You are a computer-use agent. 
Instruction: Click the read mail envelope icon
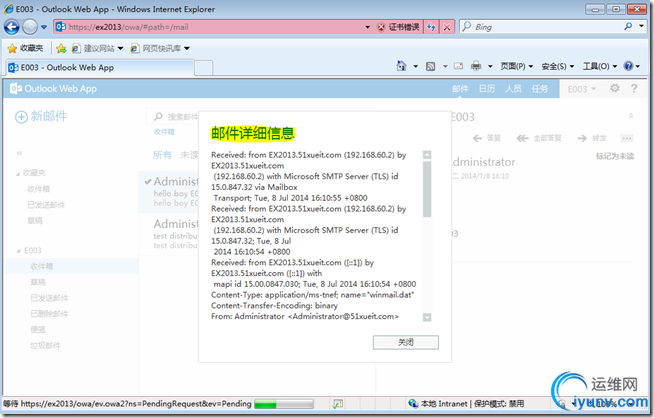pos(458,66)
